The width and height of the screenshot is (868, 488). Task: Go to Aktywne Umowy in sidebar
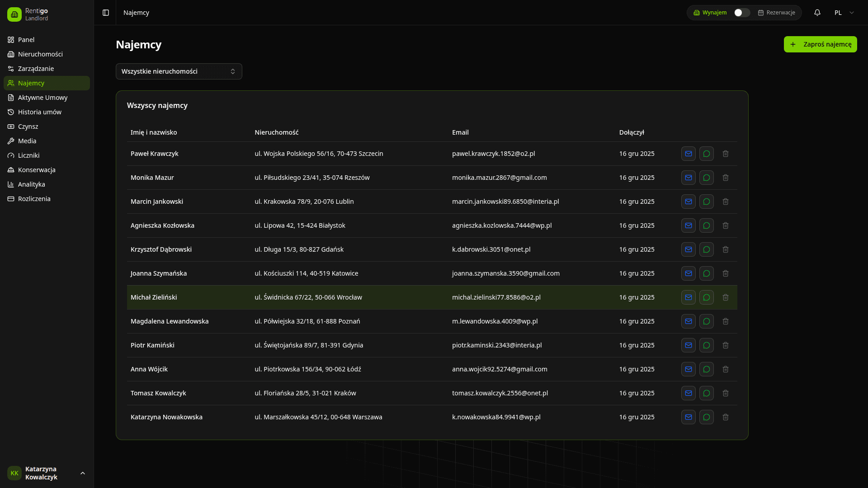[x=42, y=98]
